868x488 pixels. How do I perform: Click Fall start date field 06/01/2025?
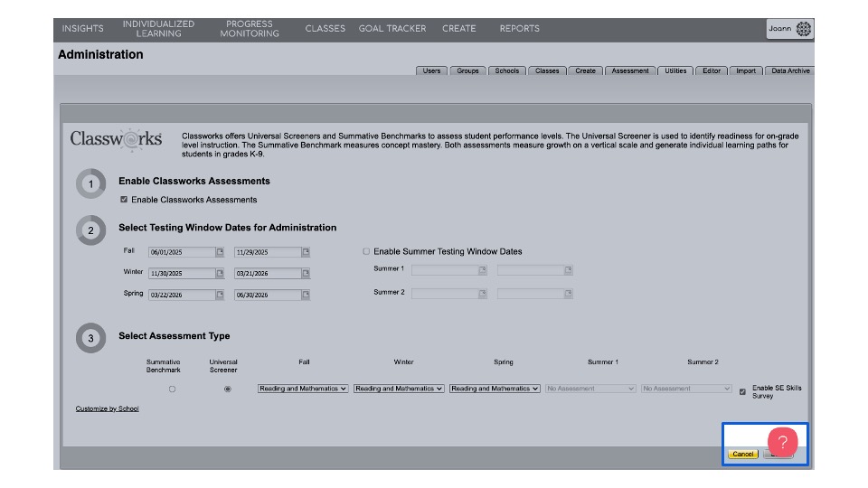pyautogui.click(x=182, y=252)
